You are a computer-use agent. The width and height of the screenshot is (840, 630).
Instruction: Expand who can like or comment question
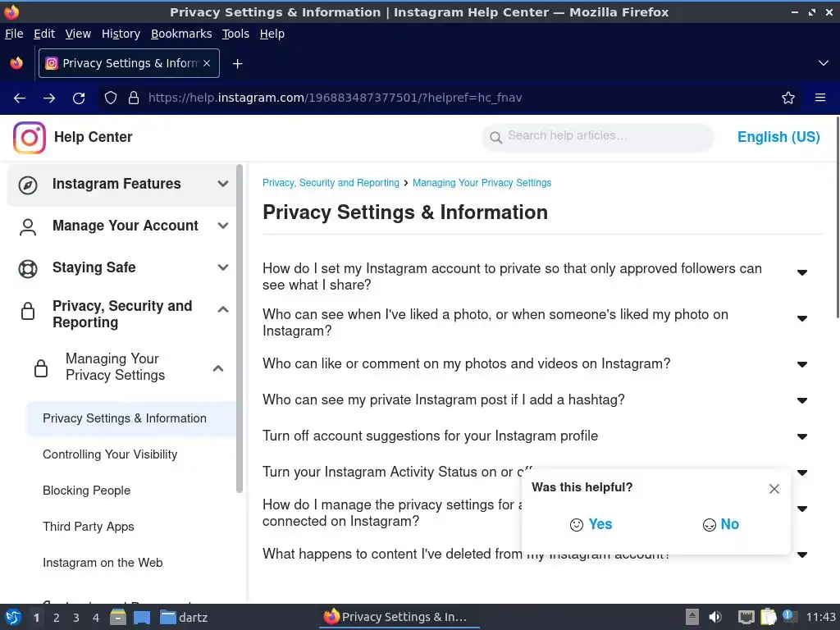coord(802,365)
